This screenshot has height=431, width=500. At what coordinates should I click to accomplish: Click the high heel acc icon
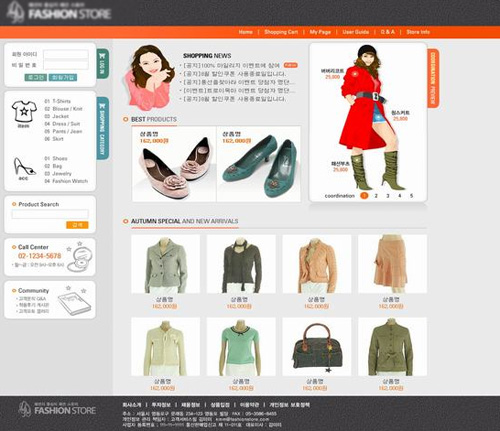click(x=24, y=167)
